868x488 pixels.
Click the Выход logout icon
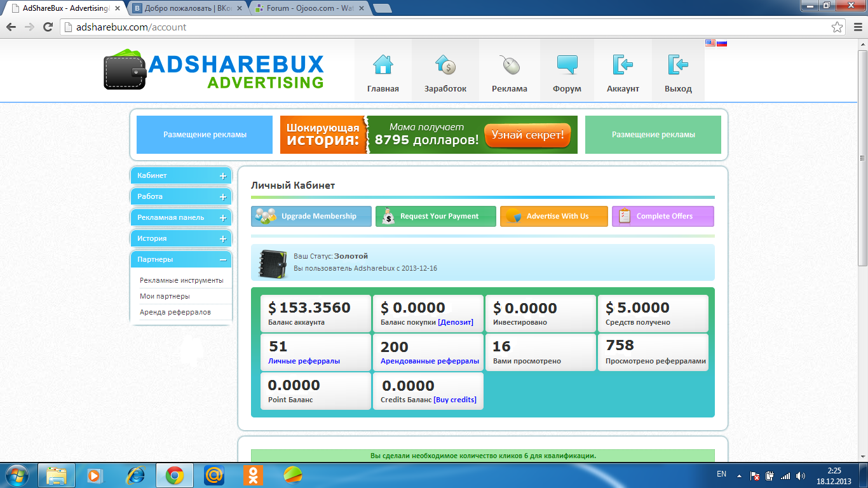(x=678, y=65)
